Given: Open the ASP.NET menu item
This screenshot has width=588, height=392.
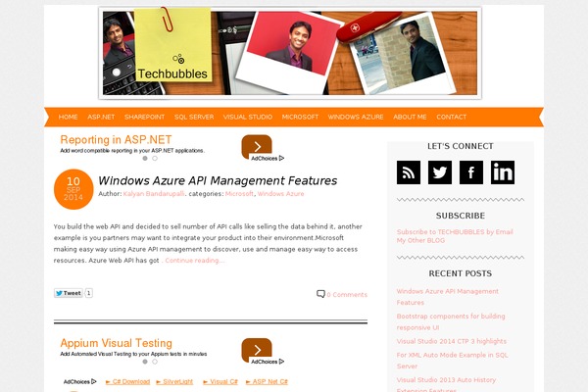Looking at the screenshot, I should (101, 117).
